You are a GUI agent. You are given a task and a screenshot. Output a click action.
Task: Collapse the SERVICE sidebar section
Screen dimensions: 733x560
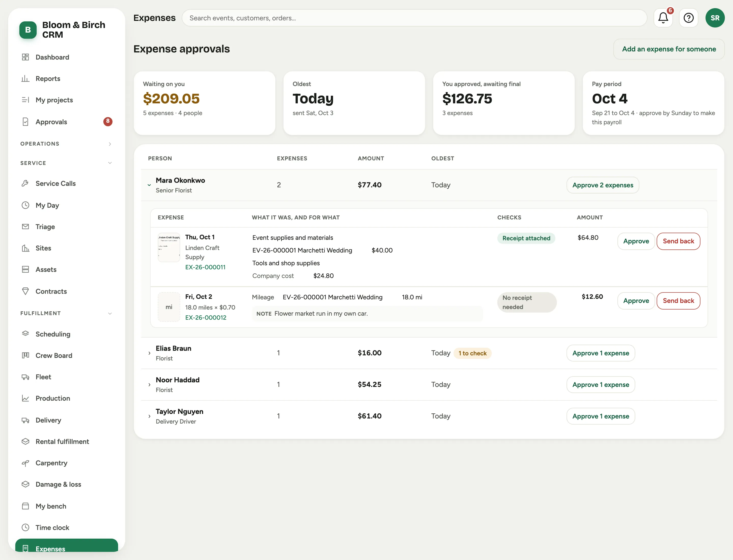66,163
